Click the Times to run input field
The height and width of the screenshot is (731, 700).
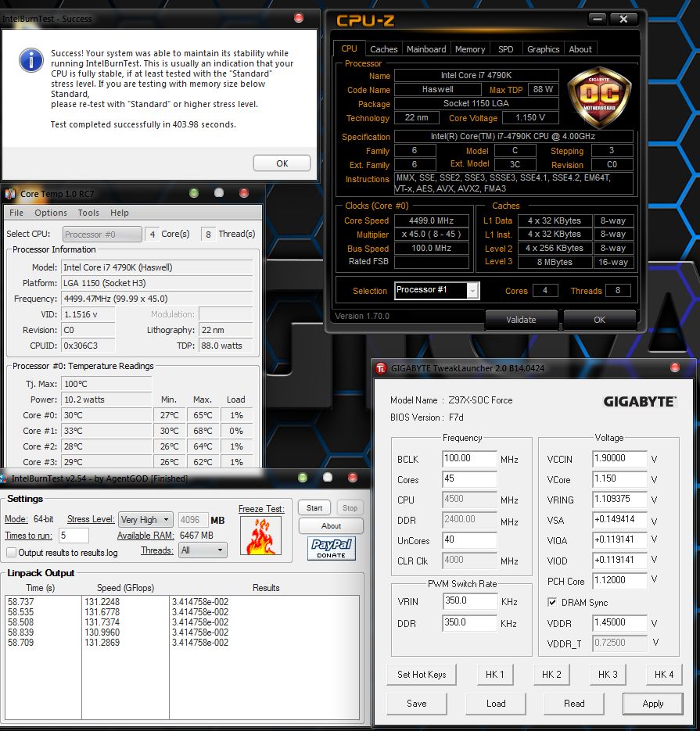[74, 536]
